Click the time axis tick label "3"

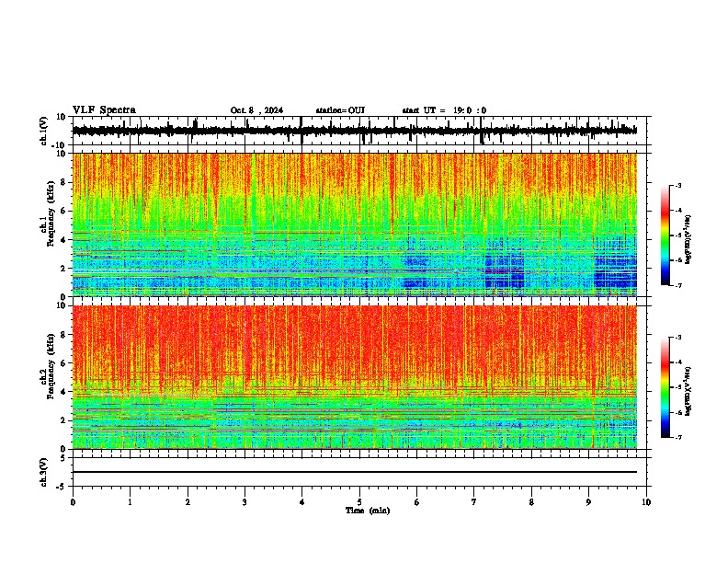[x=245, y=502]
